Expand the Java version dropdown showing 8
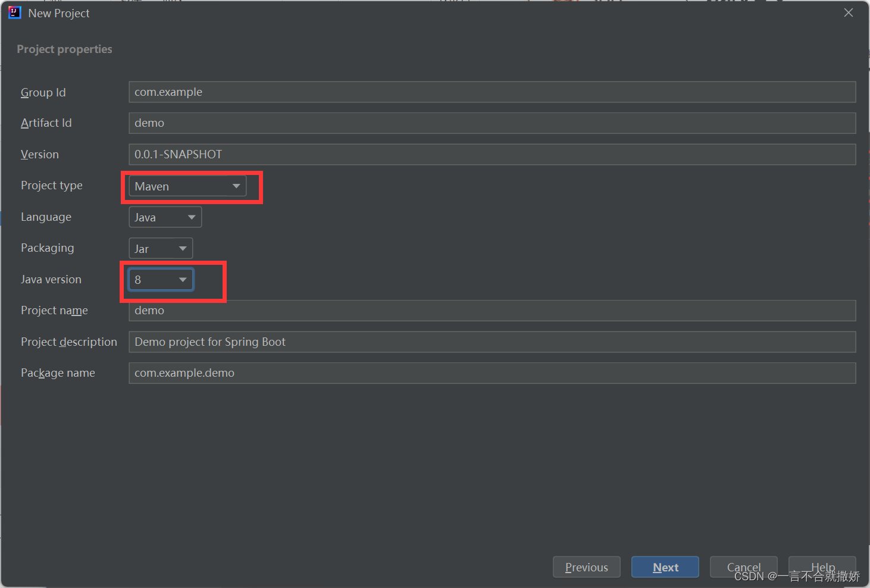This screenshot has width=870, height=588. (161, 280)
